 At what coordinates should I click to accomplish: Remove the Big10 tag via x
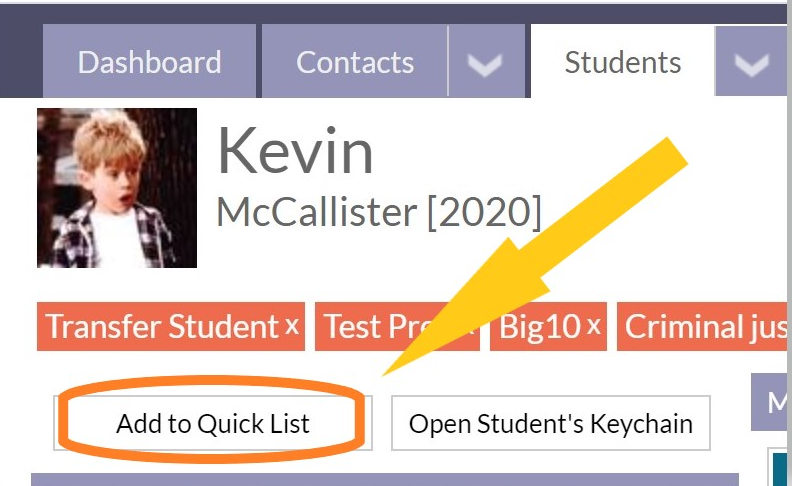[594, 326]
